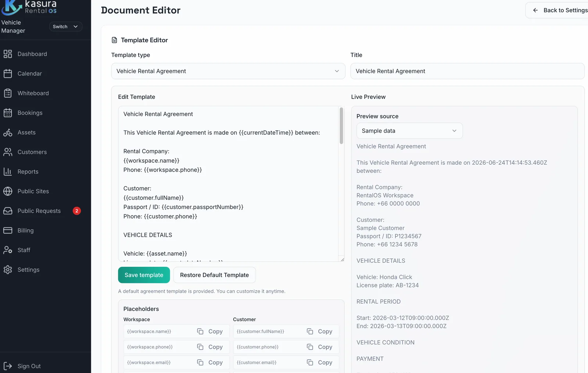Image resolution: width=588 pixels, height=373 pixels.
Task: Click 'Start: 2026-03-12T09:00:00.000Z' in preview
Action: tap(403, 318)
